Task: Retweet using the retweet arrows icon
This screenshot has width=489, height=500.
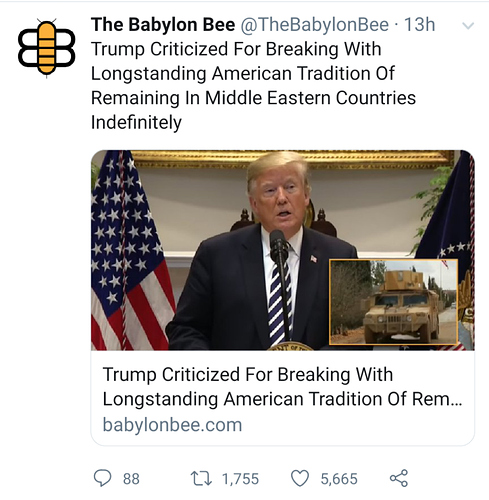Action: pos(201,478)
